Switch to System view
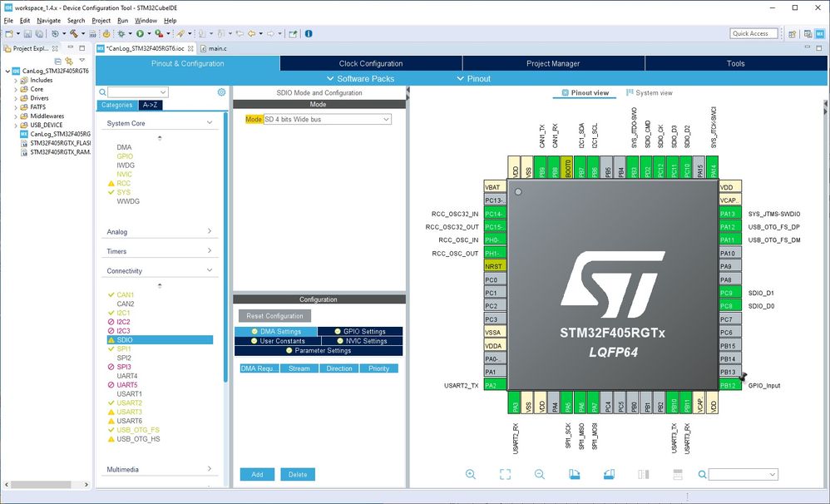The image size is (830, 504). click(x=649, y=92)
